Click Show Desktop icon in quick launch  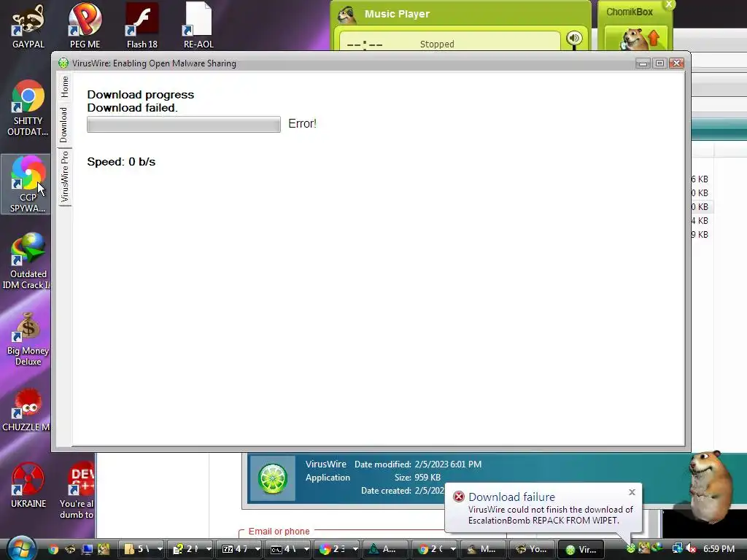87,549
